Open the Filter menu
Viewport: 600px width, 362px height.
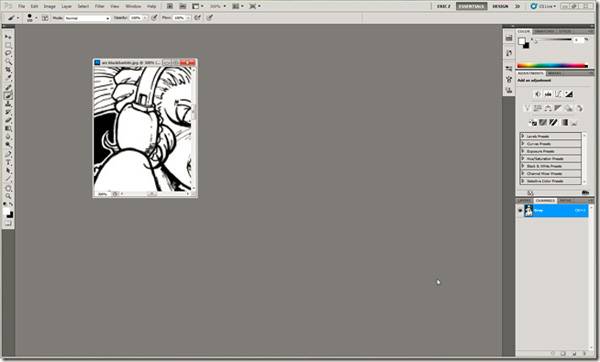[x=99, y=6]
